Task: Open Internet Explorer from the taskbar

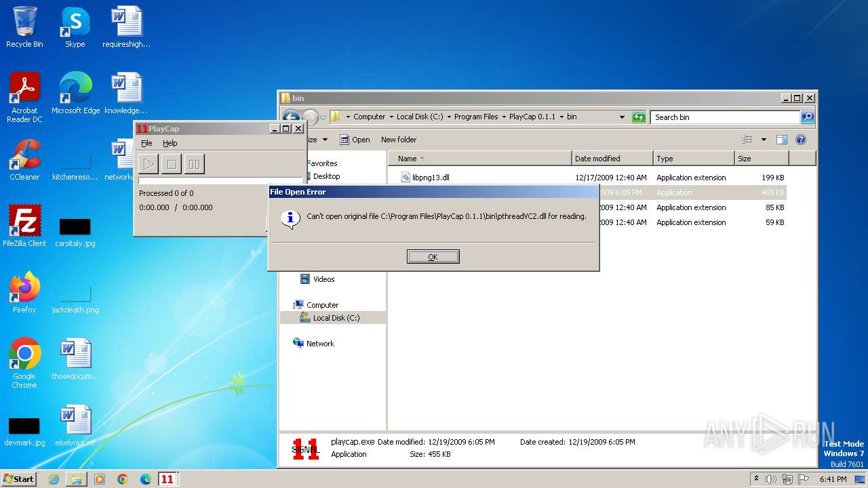Action: click(x=54, y=479)
